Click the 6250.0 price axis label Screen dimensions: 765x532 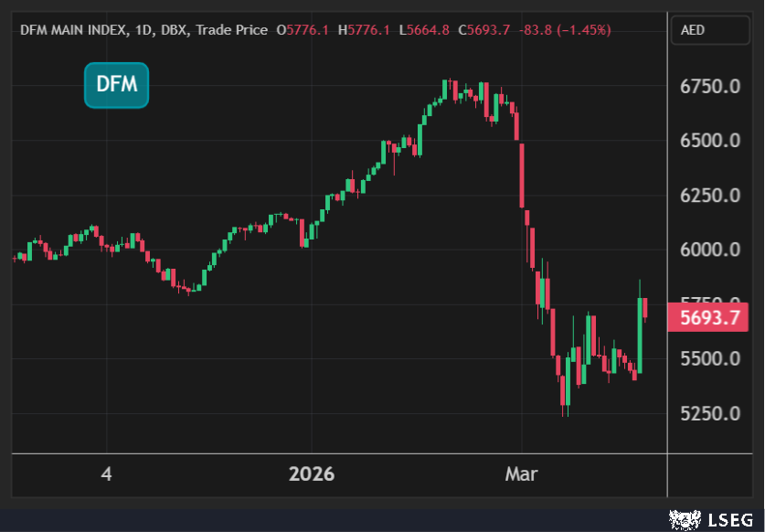[709, 196]
